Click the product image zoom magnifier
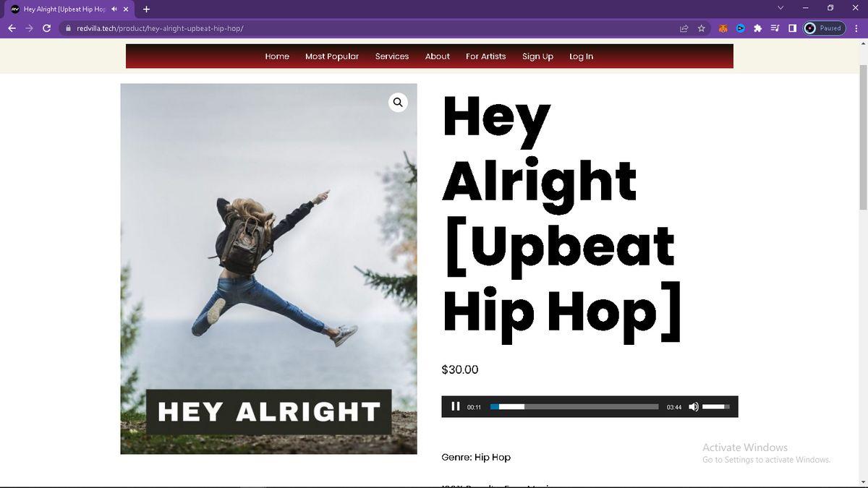 point(398,103)
